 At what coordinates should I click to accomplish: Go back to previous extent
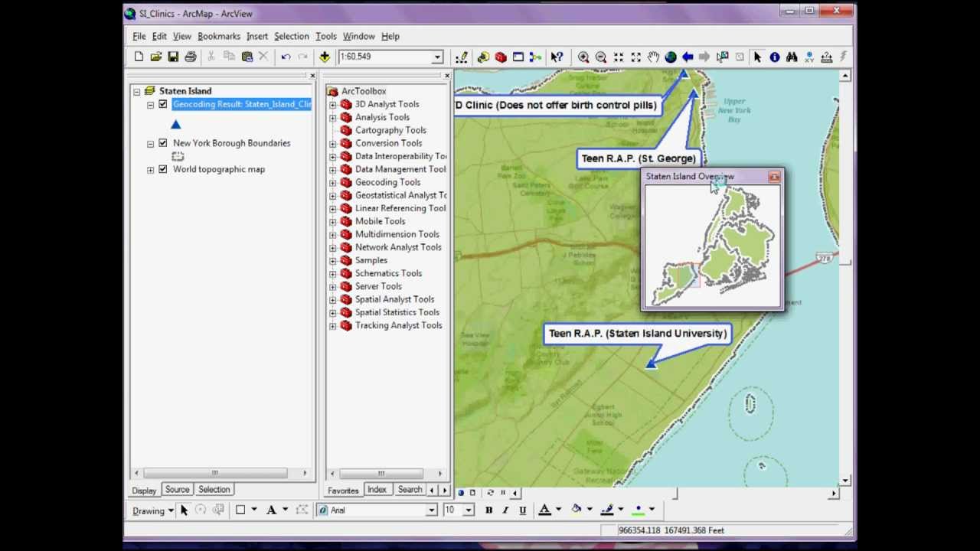click(688, 57)
